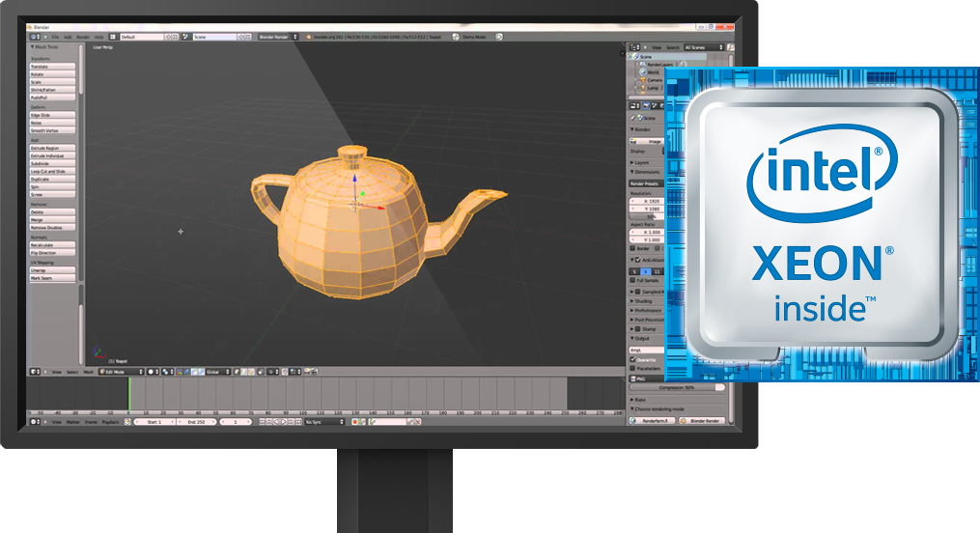
Task: Select face select mode icon
Action: tap(251, 372)
